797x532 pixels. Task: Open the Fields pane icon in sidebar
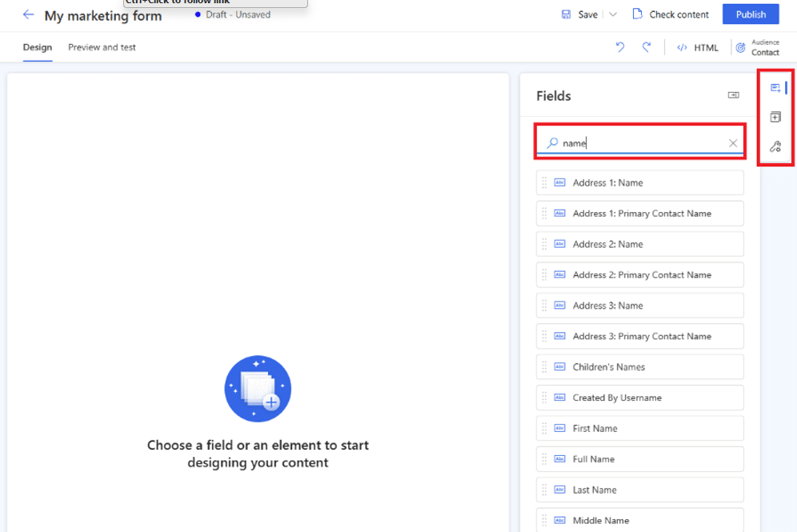click(x=775, y=88)
